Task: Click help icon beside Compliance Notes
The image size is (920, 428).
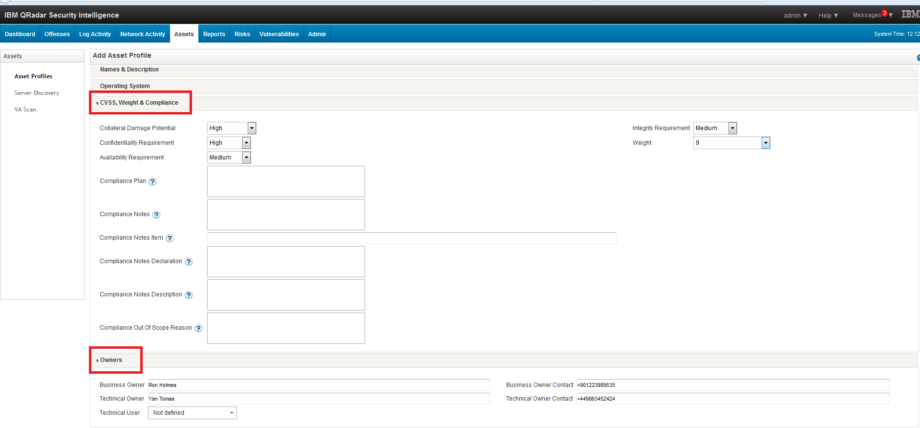Action: [157, 214]
